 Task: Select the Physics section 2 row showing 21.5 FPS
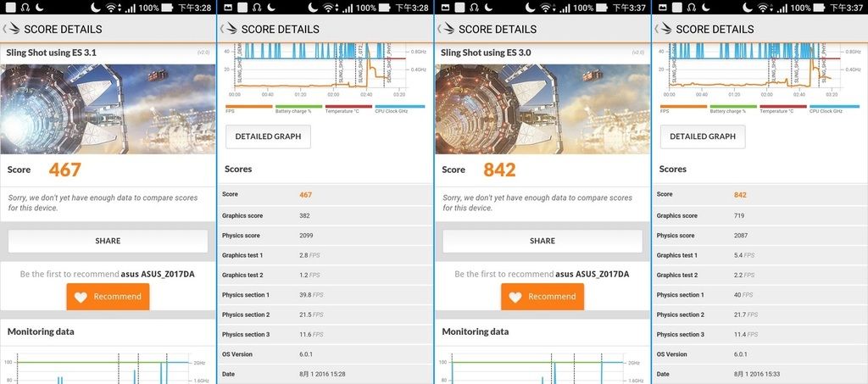point(324,314)
